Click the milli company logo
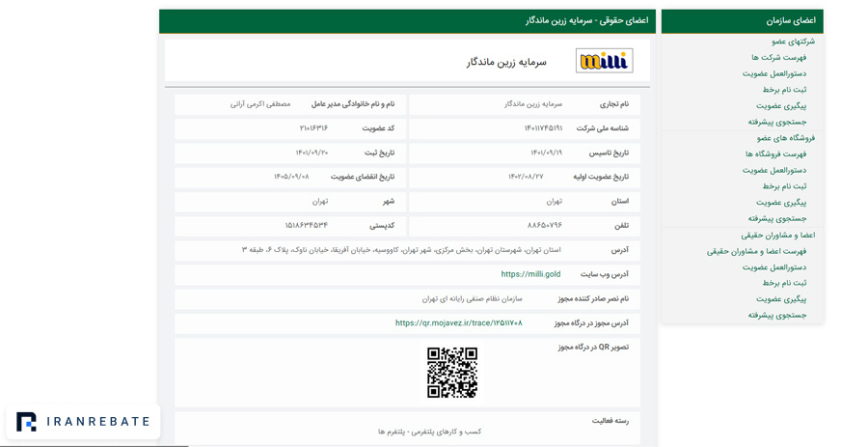The width and height of the screenshot is (868, 447). (604, 61)
